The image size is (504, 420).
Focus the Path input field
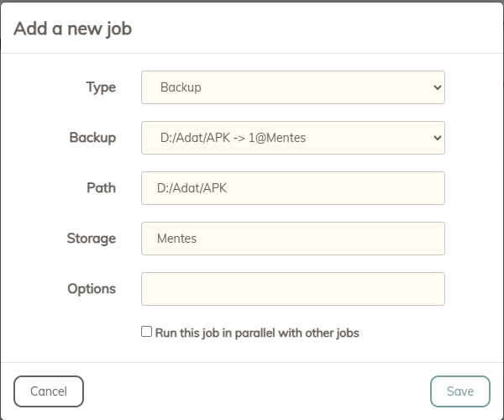point(292,188)
